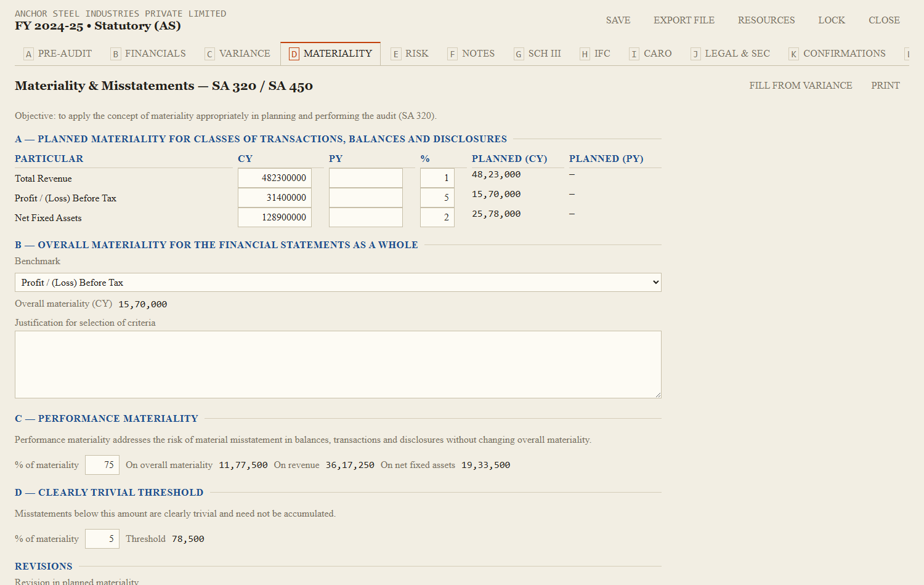Viewport: 924px width, 585px height.
Task: Open the Confirmations tab
Action: point(837,54)
